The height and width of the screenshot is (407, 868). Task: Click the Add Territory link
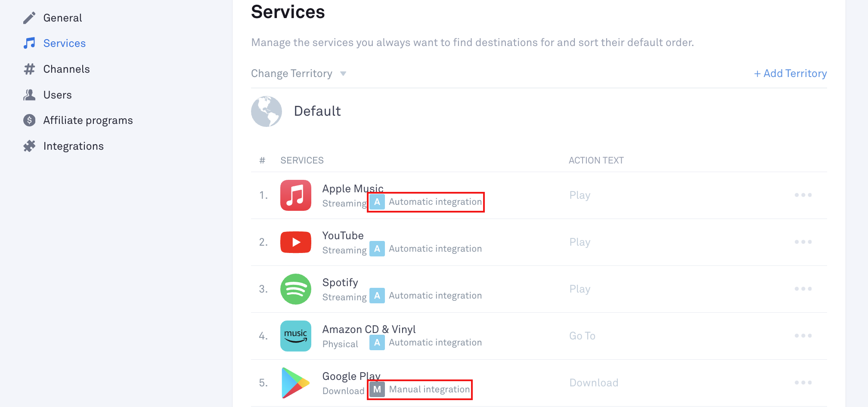point(790,74)
